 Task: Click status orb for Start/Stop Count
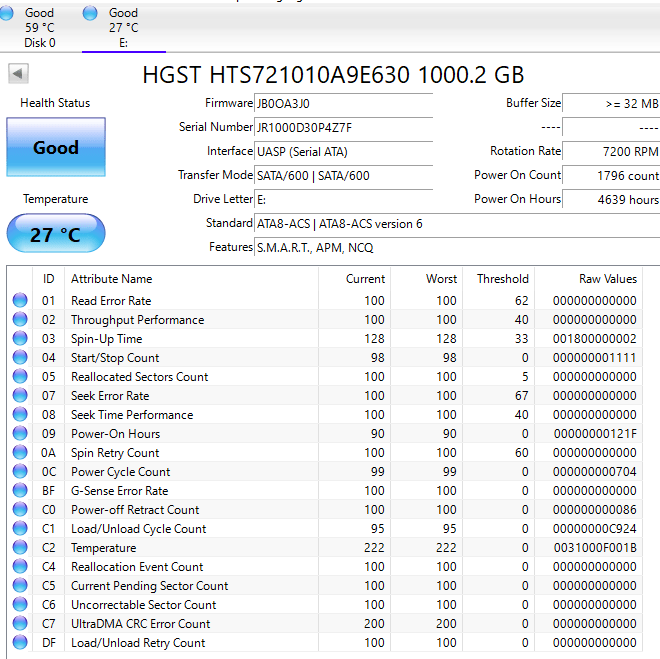(x=20, y=357)
